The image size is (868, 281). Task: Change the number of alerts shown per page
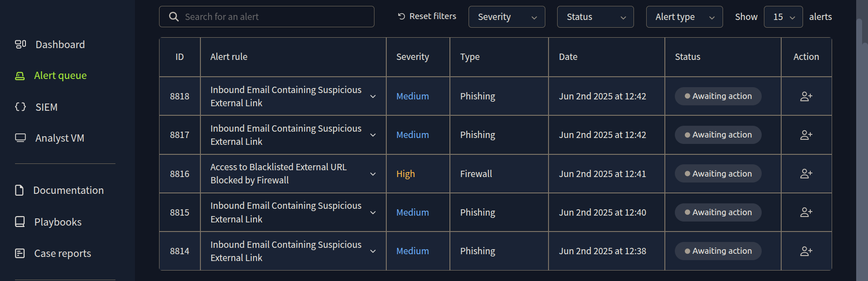tap(783, 16)
